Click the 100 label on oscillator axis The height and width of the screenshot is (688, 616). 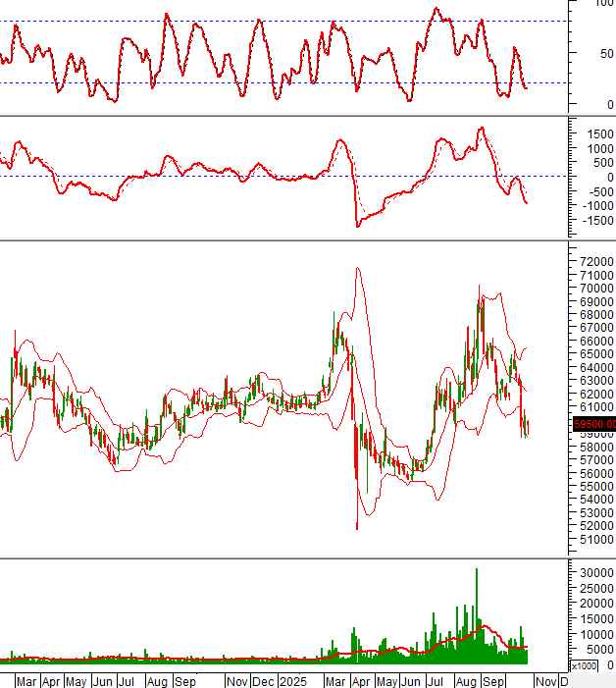click(x=604, y=4)
